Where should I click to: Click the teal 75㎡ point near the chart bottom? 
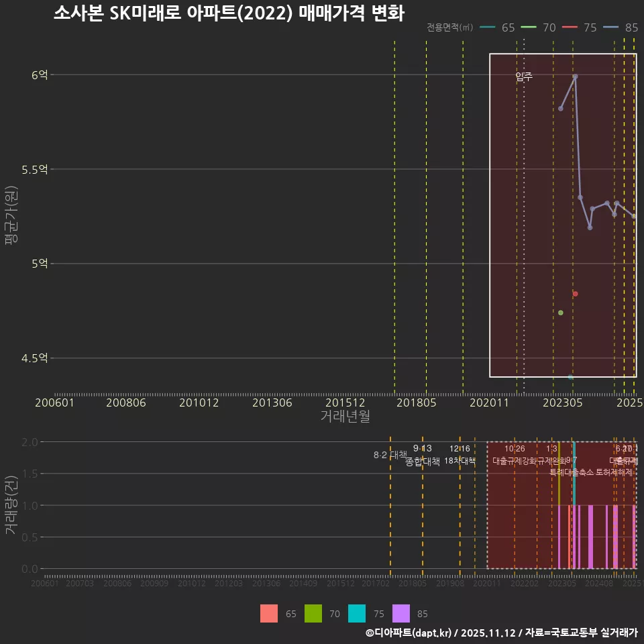pos(571,377)
